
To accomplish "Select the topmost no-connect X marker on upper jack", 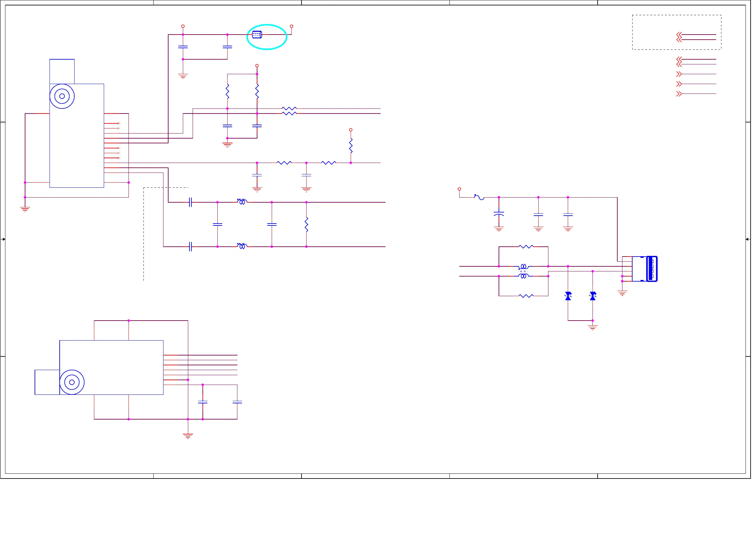I will tap(118, 123).
